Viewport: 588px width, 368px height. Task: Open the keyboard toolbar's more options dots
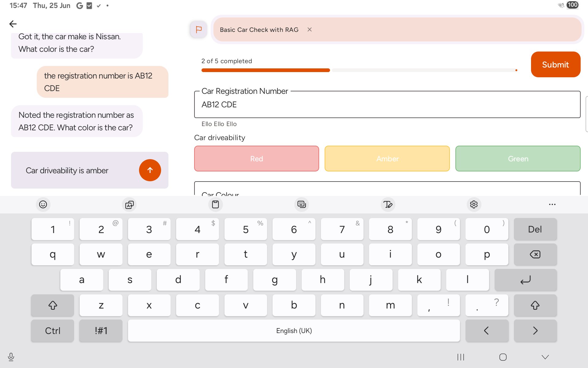click(552, 205)
